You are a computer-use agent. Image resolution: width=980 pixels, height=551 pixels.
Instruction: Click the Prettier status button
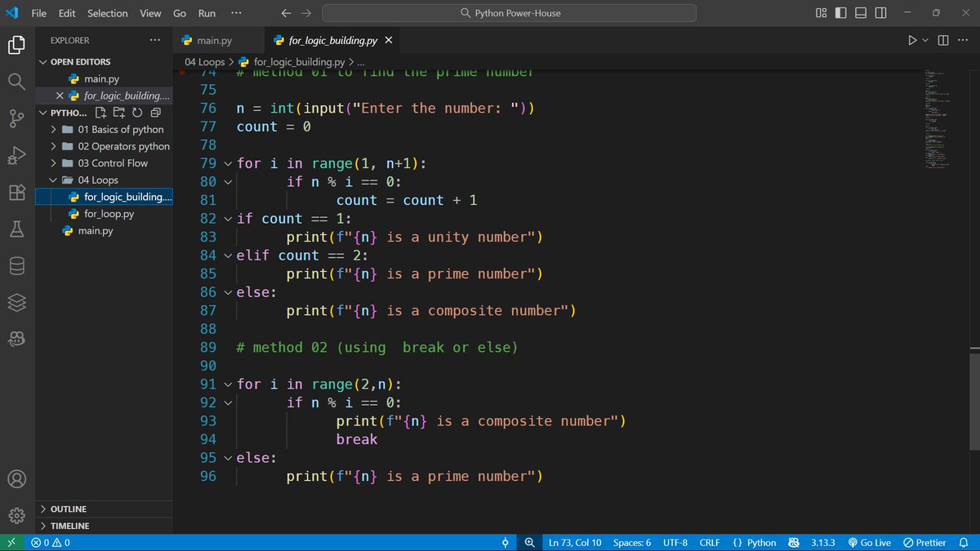click(x=924, y=542)
